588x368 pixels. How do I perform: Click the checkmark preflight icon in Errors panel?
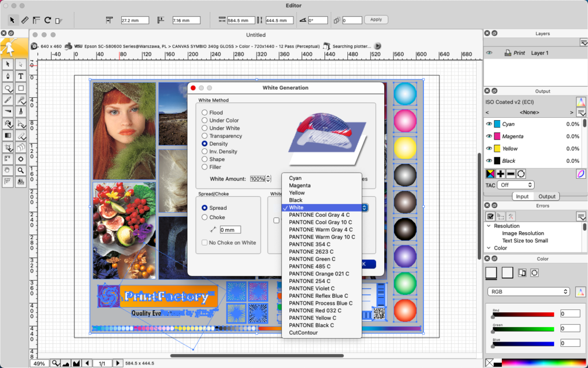[490, 216]
